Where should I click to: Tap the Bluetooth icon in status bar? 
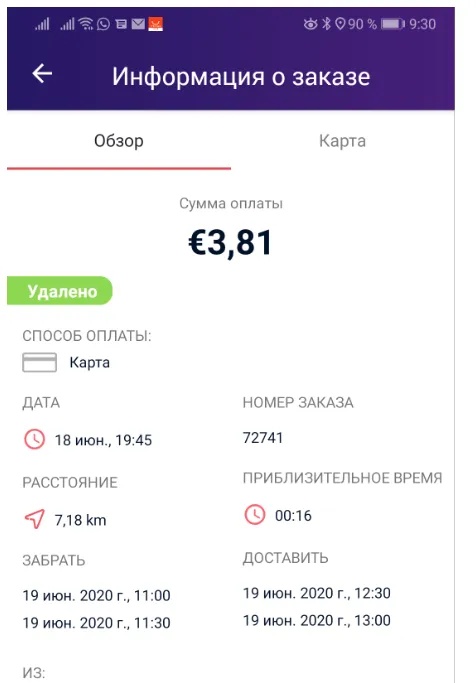click(326, 24)
